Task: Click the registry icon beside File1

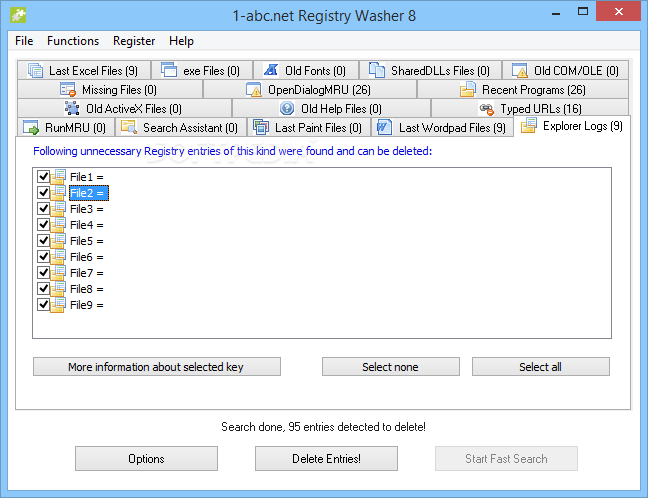Action: pyautogui.click(x=58, y=177)
